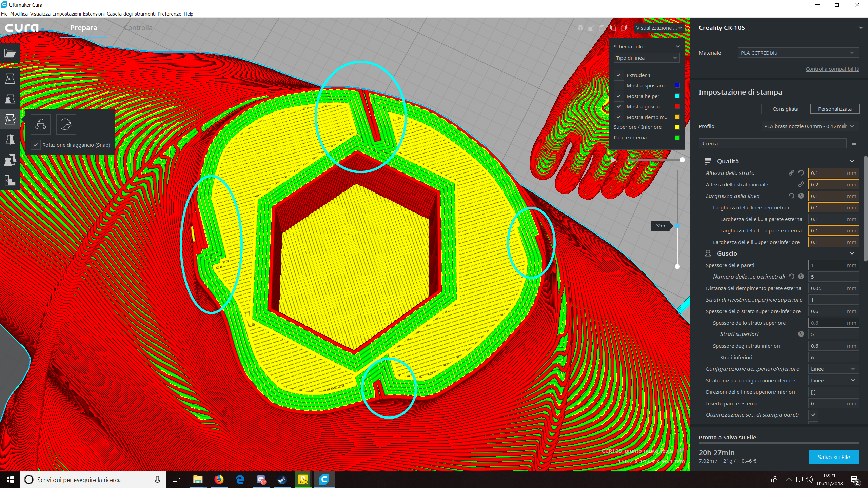Click the Lay Flat rotation button
Image resolution: width=868 pixels, height=488 pixels.
pyautogui.click(x=66, y=124)
